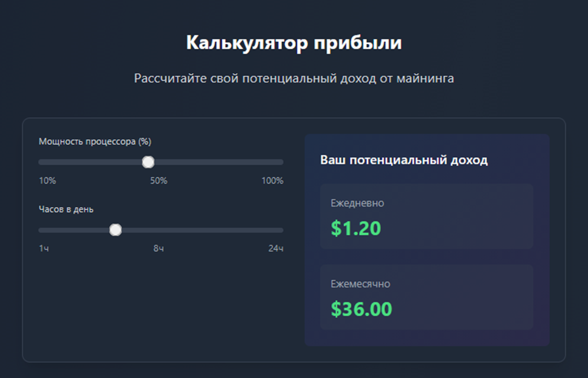Image resolution: width=588 pixels, height=378 pixels.
Task: Click hours slider track right end
Action: pyautogui.click(x=280, y=230)
